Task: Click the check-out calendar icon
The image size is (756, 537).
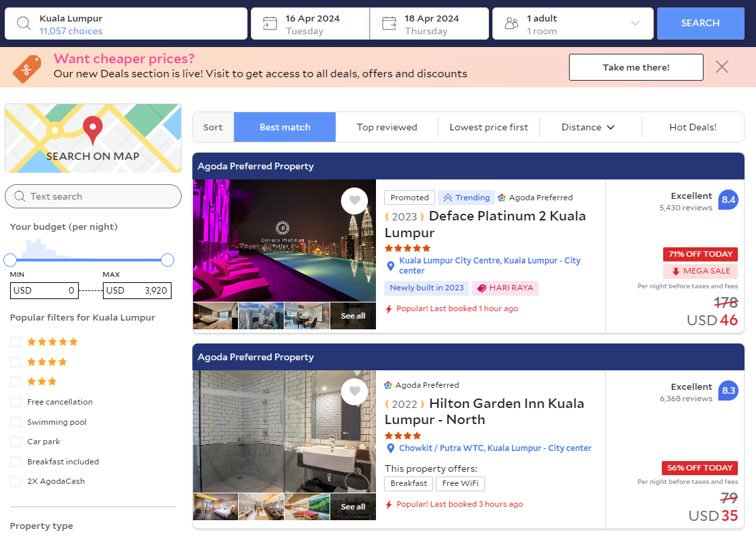Action: 389,23
